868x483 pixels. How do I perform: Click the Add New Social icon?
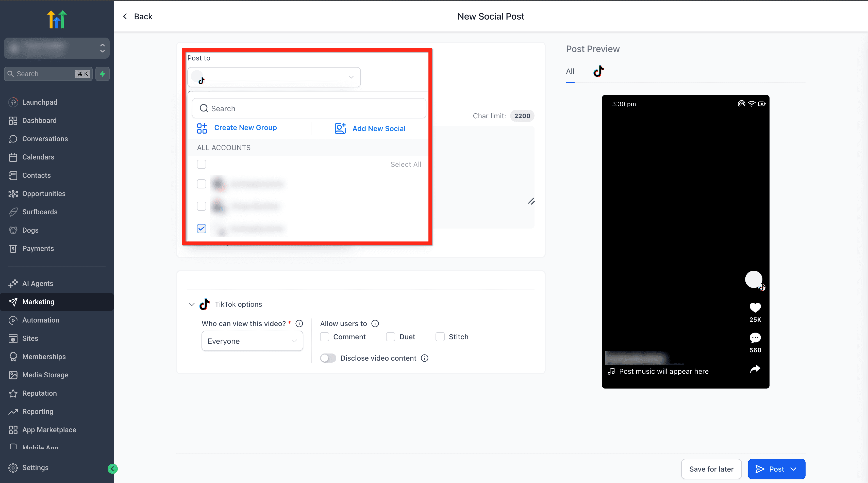(x=340, y=128)
